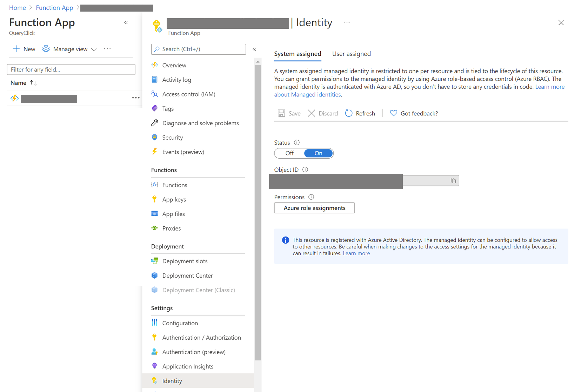Toggle Name column sort order
This screenshot has width=574, height=392.
[x=33, y=83]
